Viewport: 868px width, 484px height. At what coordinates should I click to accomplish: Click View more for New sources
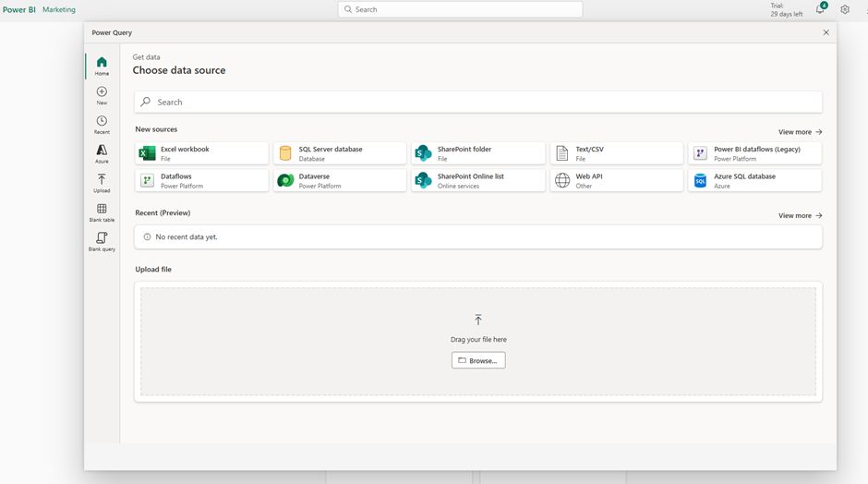[800, 132]
